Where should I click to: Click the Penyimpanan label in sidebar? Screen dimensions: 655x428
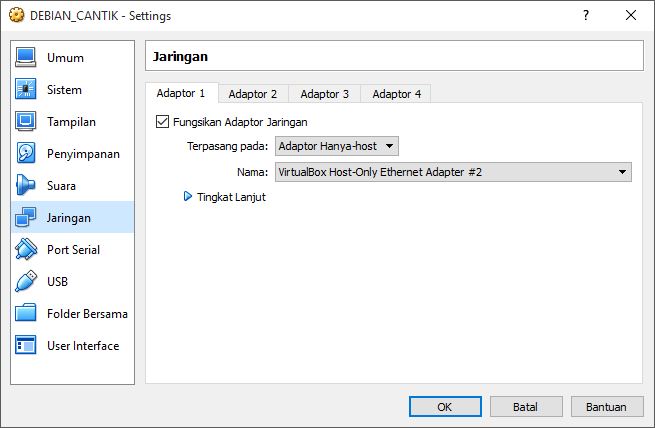point(83,154)
